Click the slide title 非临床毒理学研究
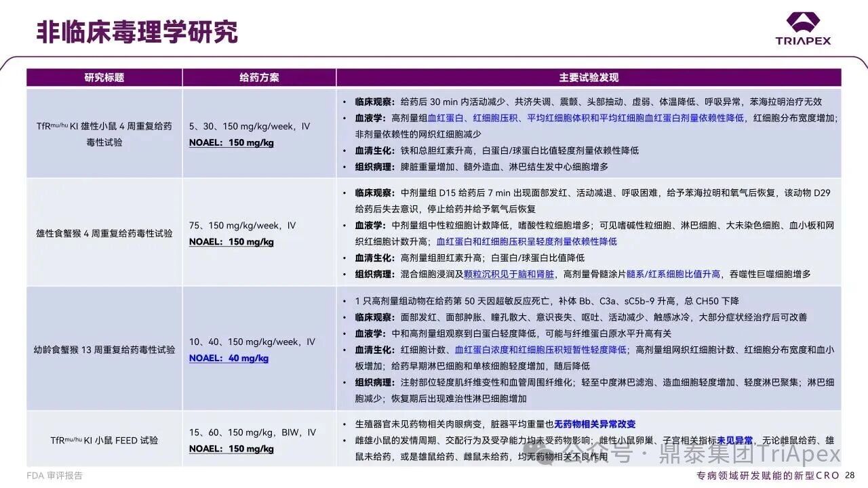Image resolution: width=868 pixels, height=488 pixels. point(137,31)
